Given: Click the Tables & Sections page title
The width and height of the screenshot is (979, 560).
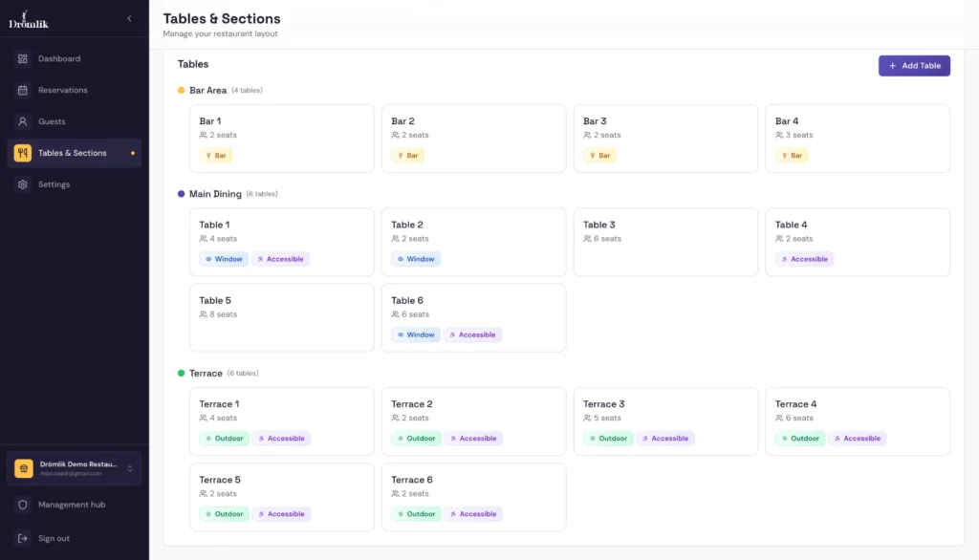Looking at the screenshot, I should [x=222, y=19].
